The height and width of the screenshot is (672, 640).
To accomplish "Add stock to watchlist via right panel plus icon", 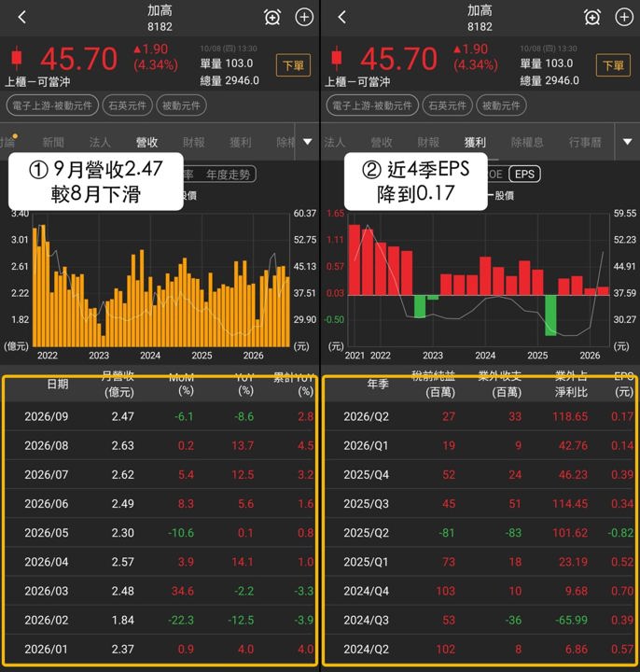I will click(624, 17).
